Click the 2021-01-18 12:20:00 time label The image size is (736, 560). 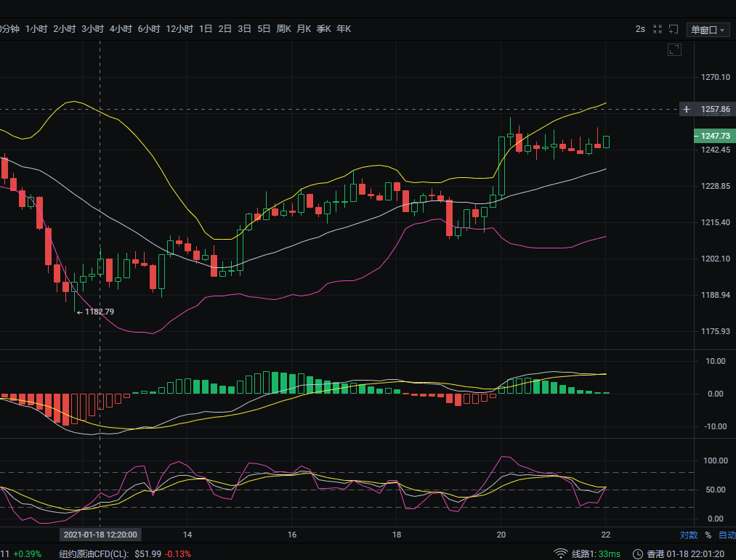tap(100, 535)
